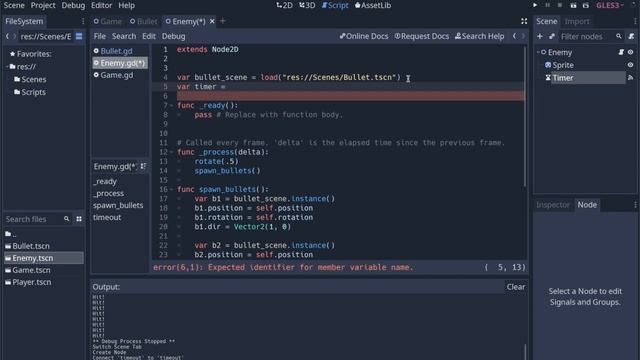Fold the _ready function on line 7

click(x=172, y=106)
